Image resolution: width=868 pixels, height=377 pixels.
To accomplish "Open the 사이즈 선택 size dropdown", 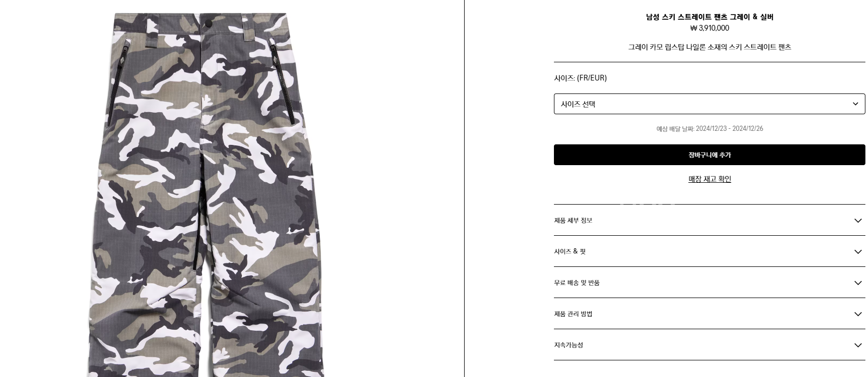I will click(x=709, y=104).
